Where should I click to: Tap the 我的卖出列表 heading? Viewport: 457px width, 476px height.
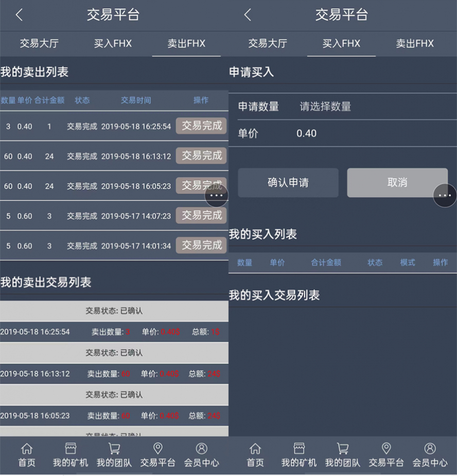pyautogui.click(x=34, y=72)
